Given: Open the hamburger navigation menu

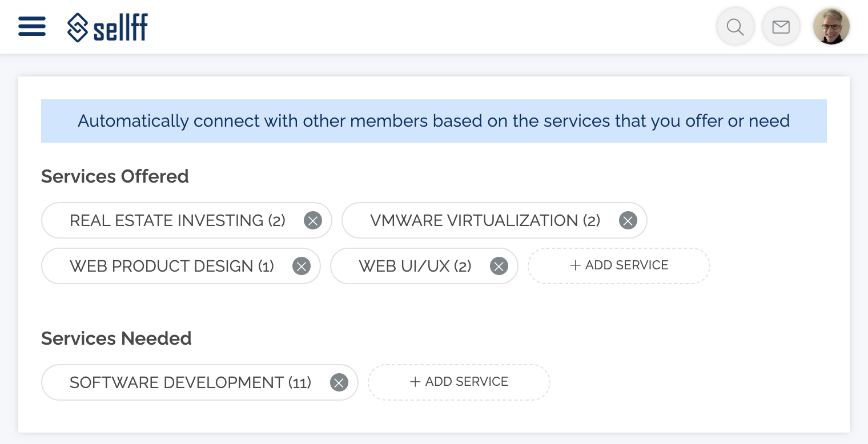Looking at the screenshot, I should [32, 27].
